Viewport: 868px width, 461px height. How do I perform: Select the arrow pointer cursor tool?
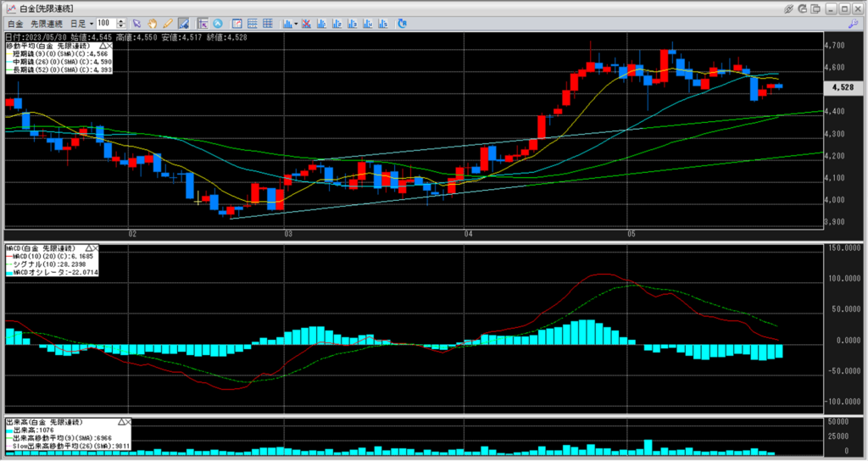pyautogui.click(x=137, y=23)
